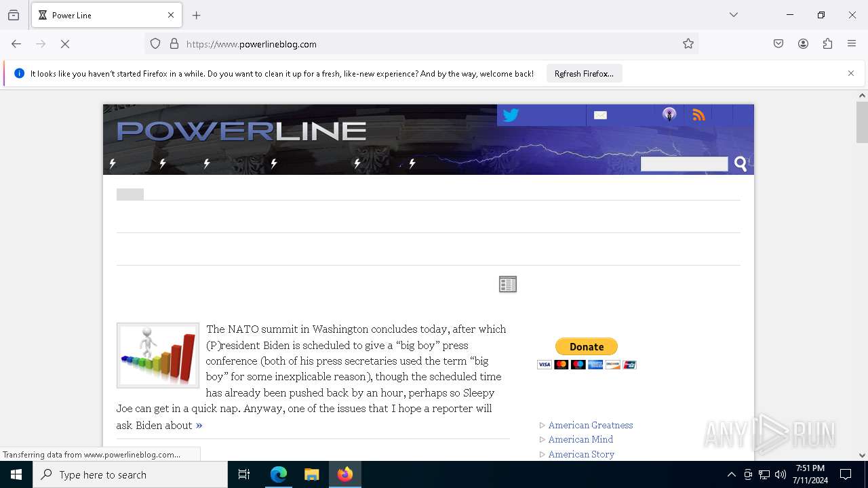Expand the list all tabs dropdown
This screenshot has height=488, width=868.
tap(734, 15)
